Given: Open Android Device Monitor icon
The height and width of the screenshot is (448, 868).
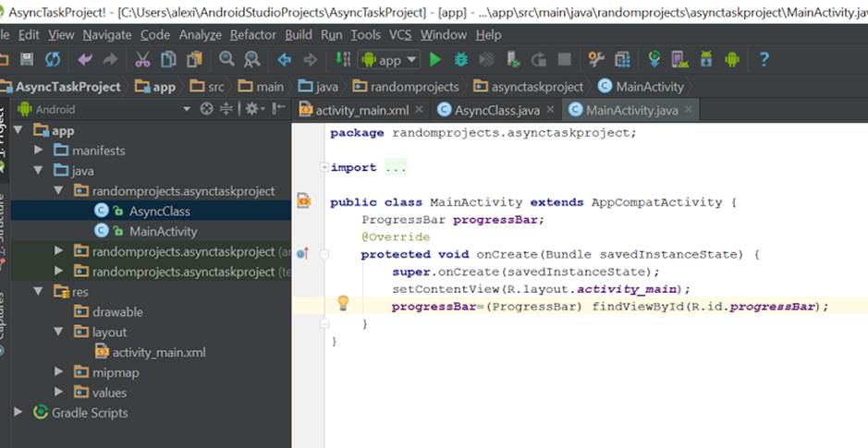Looking at the screenshot, I should click(x=732, y=59).
